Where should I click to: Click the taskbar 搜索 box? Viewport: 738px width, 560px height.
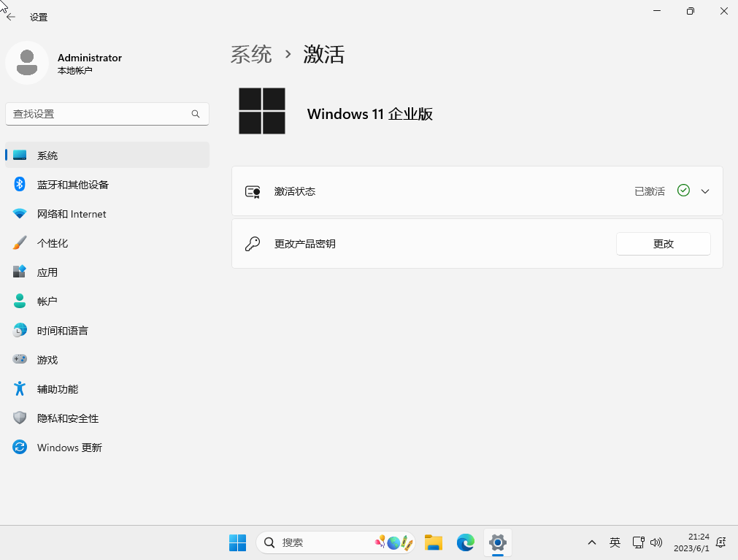pyautogui.click(x=336, y=542)
